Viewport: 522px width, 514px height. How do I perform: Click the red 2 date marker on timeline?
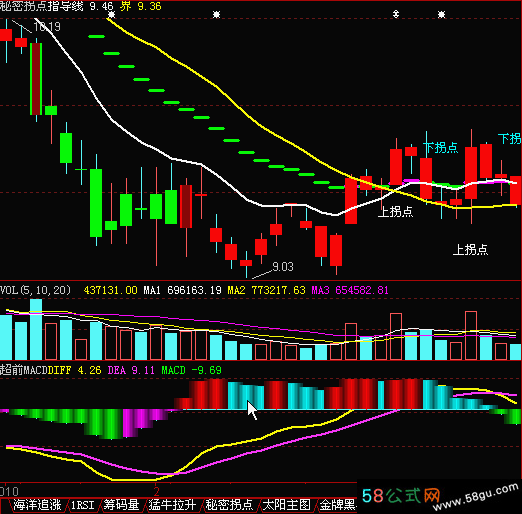coord(156,492)
